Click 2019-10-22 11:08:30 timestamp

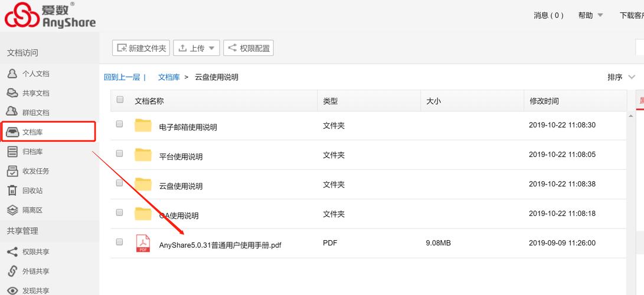pyautogui.click(x=563, y=124)
